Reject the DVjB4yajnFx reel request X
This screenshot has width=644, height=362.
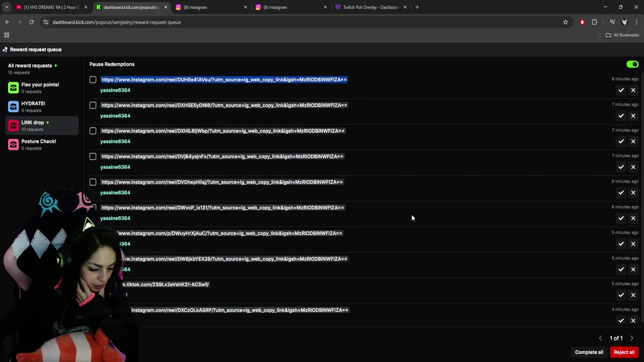tap(633, 167)
